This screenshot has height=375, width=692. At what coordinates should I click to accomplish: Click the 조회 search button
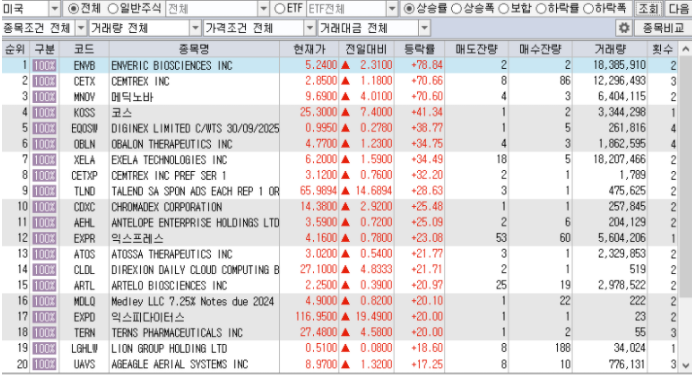pos(648,8)
